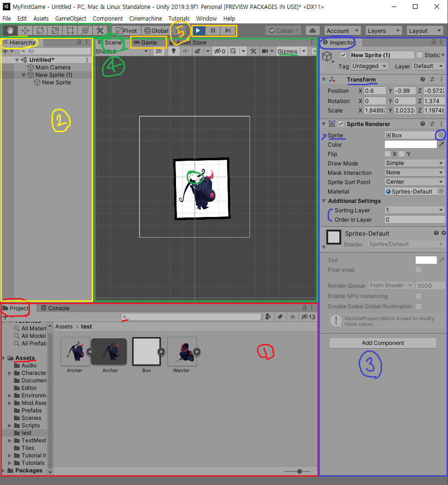Open the scene camera settings icon

(265, 52)
